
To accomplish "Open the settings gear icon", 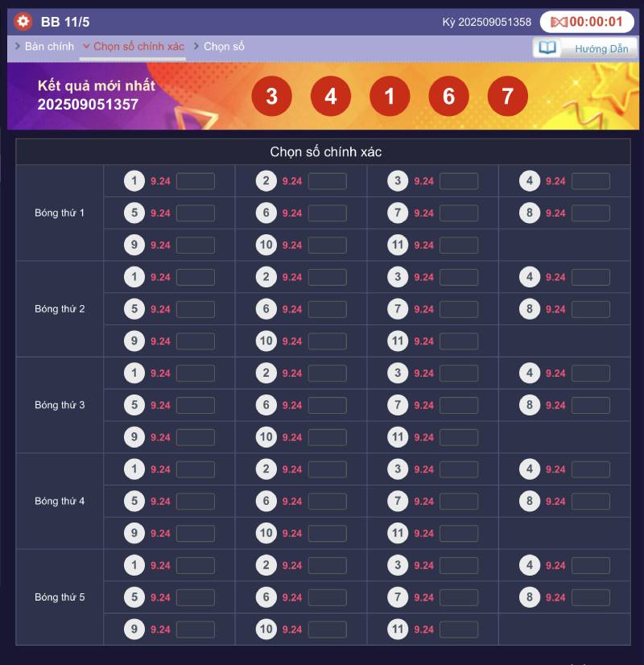I will pyautogui.click(x=22, y=22).
